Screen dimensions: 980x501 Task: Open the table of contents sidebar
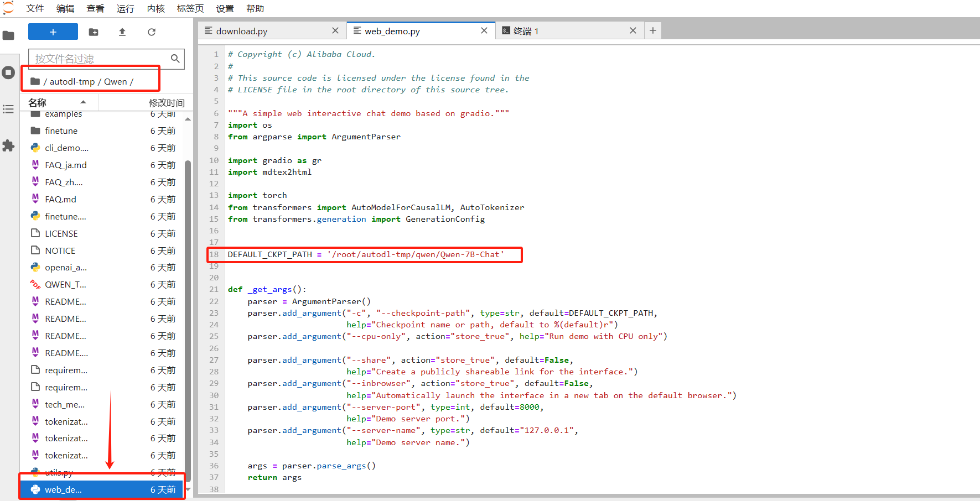click(8, 109)
